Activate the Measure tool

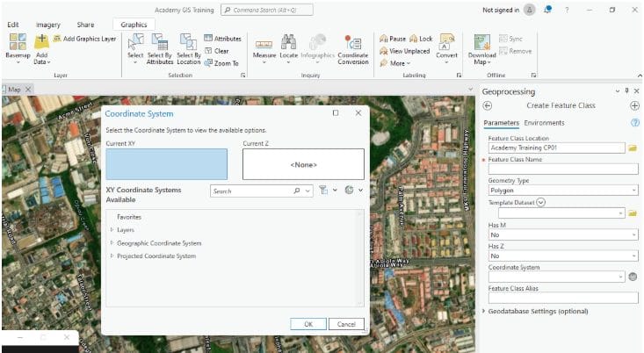pos(264,46)
